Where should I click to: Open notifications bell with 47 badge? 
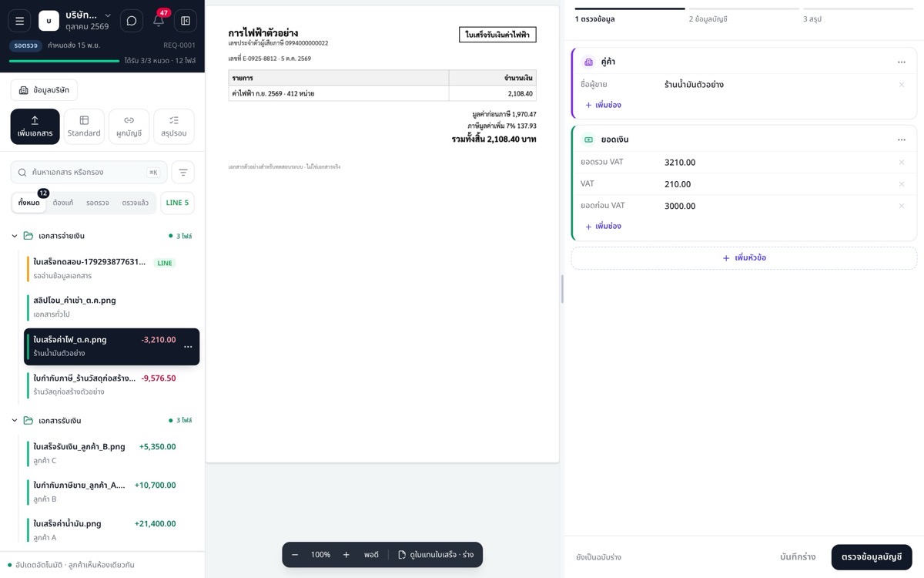click(159, 21)
